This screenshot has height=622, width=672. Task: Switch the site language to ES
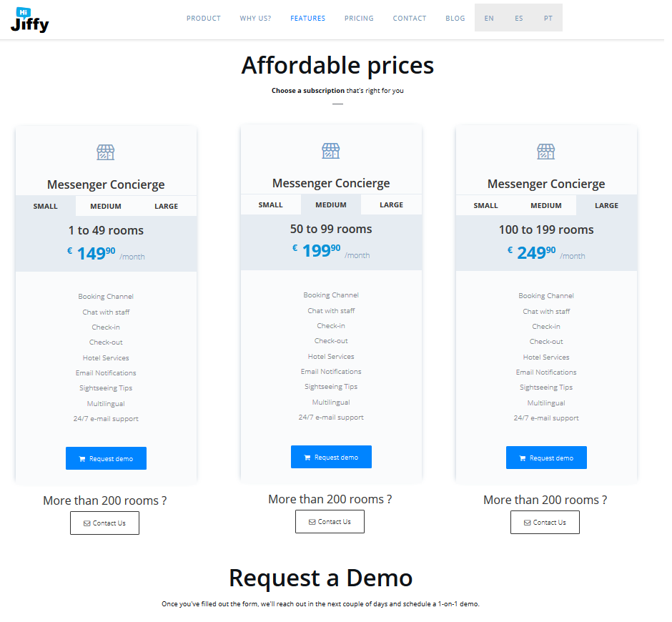point(518,18)
